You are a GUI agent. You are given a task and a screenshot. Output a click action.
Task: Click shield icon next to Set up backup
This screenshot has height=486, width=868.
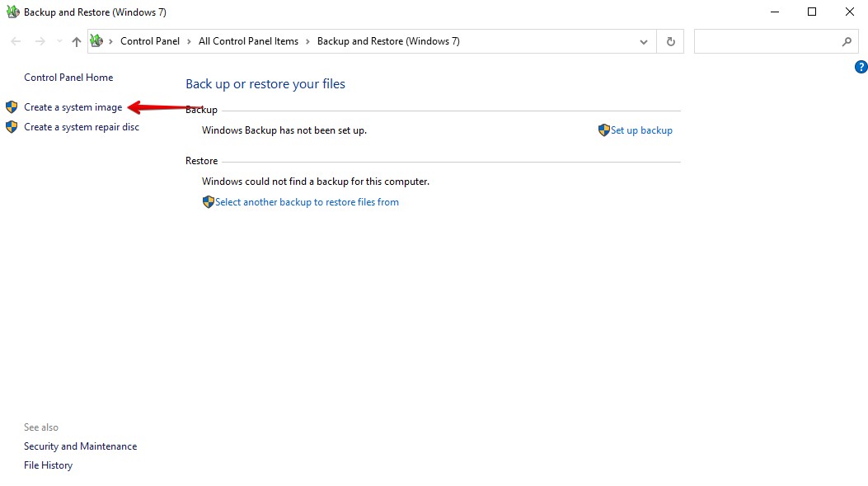click(604, 130)
